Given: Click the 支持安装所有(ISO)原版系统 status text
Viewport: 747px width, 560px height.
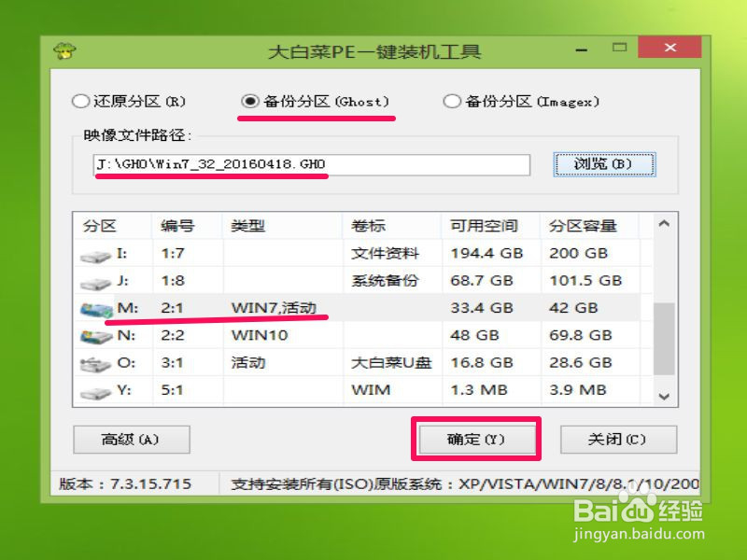Looking at the screenshot, I should (337, 483).
